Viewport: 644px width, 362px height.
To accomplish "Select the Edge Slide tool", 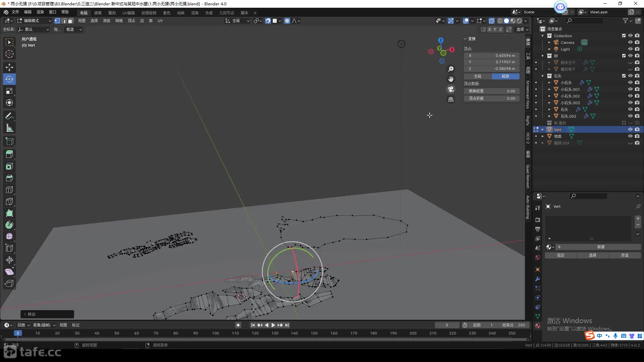I will (9, 248).
